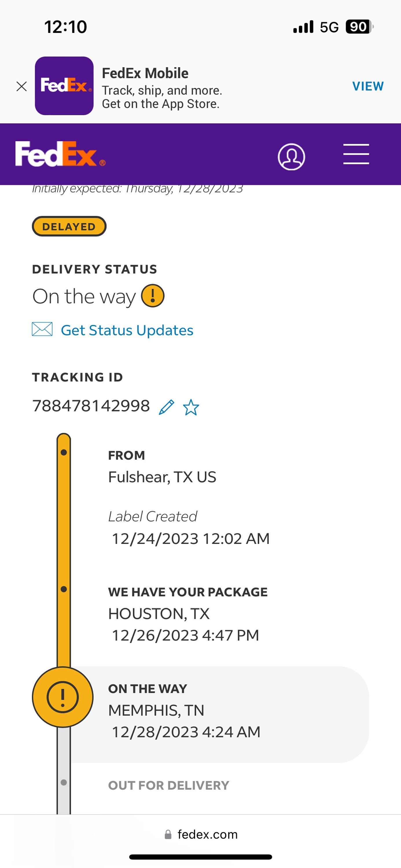The width and height of the screenshot is (401, 868).
Task: Tap the Out For Delivery timeline dot
Action: (x=64, y=782)
